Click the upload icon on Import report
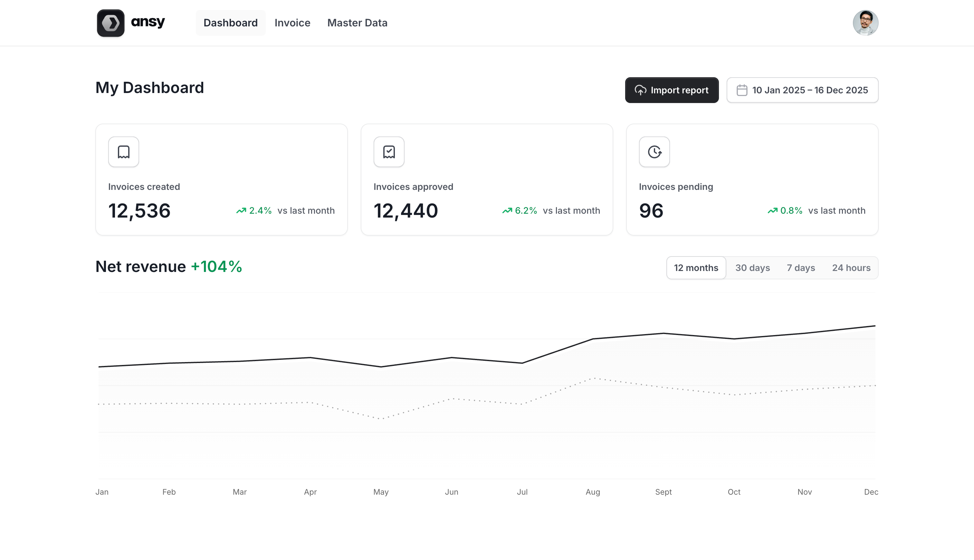This screenshot has width=974, height=560. click(640, 90)
